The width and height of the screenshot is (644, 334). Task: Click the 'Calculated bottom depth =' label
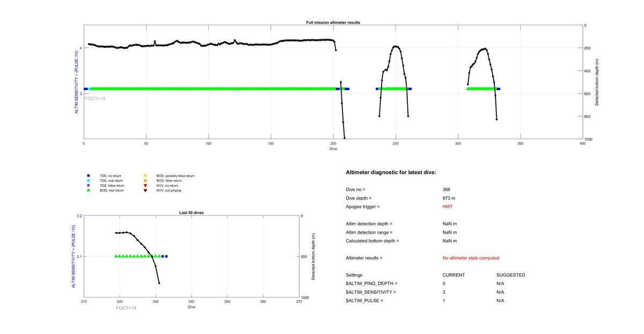pyautogui.click(x=372, y=241)
